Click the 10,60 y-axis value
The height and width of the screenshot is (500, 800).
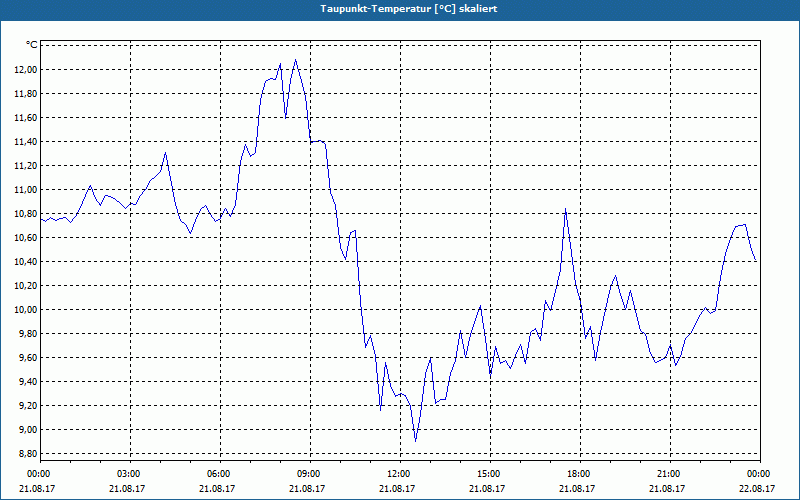pyautogui.click(x=26, y=238)
